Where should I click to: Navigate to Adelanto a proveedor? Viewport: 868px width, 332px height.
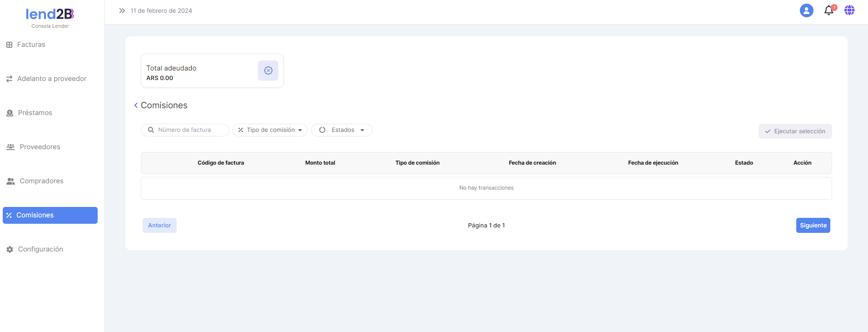point(51,79)
